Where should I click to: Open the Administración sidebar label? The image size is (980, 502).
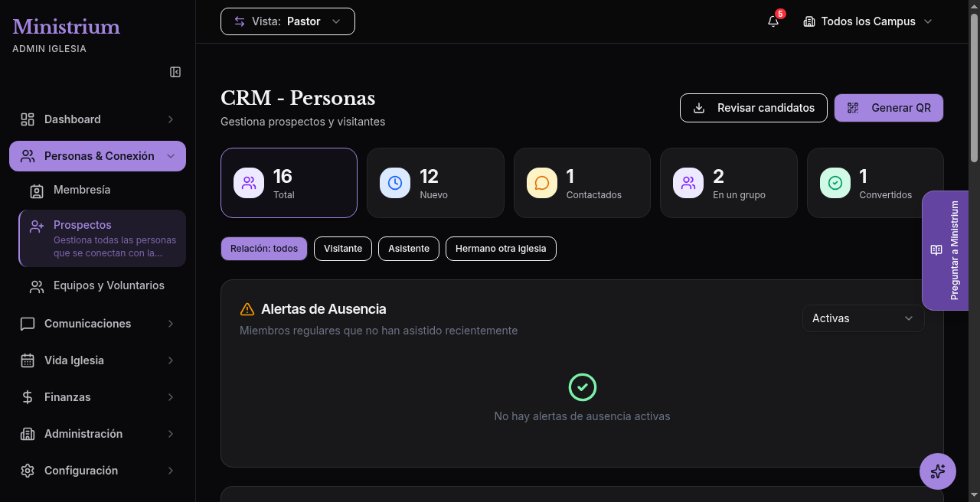(x=83, y=434)
